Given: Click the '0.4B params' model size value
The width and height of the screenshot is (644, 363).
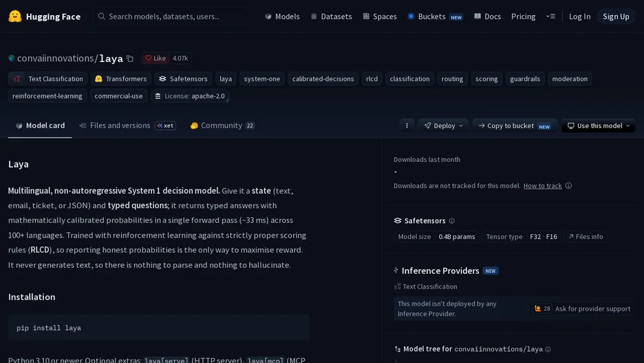Looking at the screenshot, I should tap(457, 237).
